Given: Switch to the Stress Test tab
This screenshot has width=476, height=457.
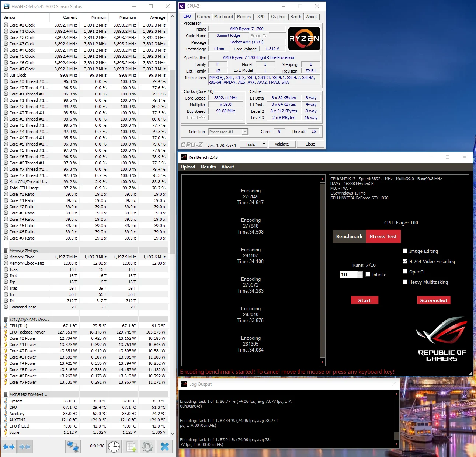Looking at the screenshot, I should click(x=383, y=236).
